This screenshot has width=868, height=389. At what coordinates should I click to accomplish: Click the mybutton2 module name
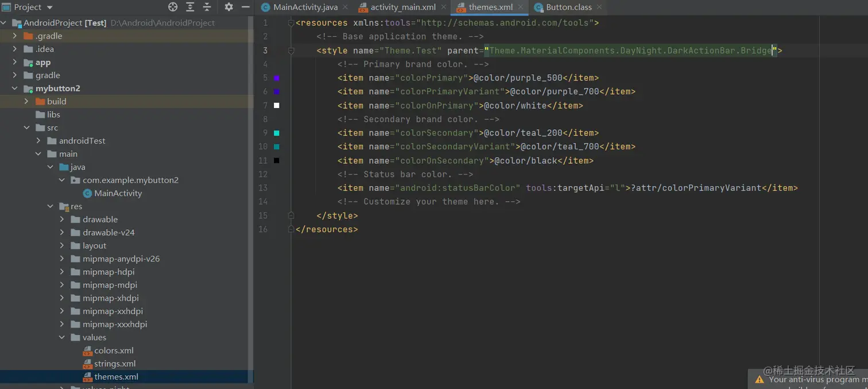pos(58,88)
